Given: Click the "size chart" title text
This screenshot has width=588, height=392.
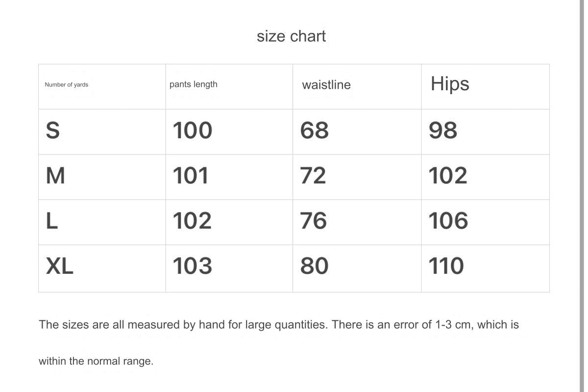Looking at the screenshot, I should [291, 36].
